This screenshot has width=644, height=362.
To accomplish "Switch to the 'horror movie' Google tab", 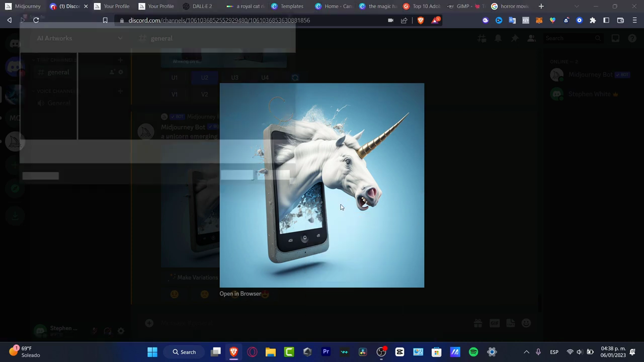I will [510, 6].
